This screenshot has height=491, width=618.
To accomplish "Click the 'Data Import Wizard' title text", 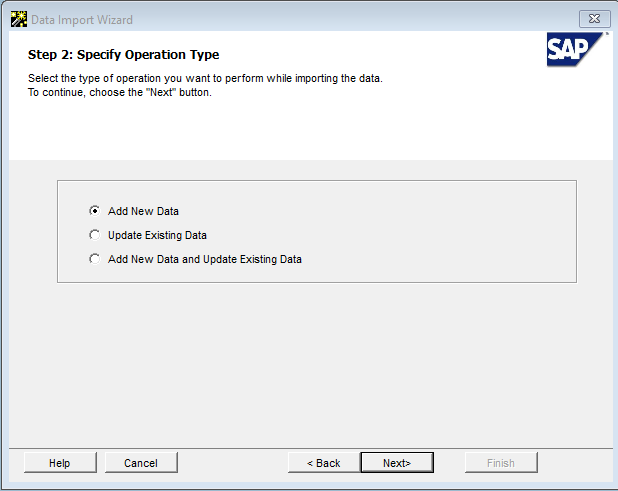I will click(x=82, y=20).
